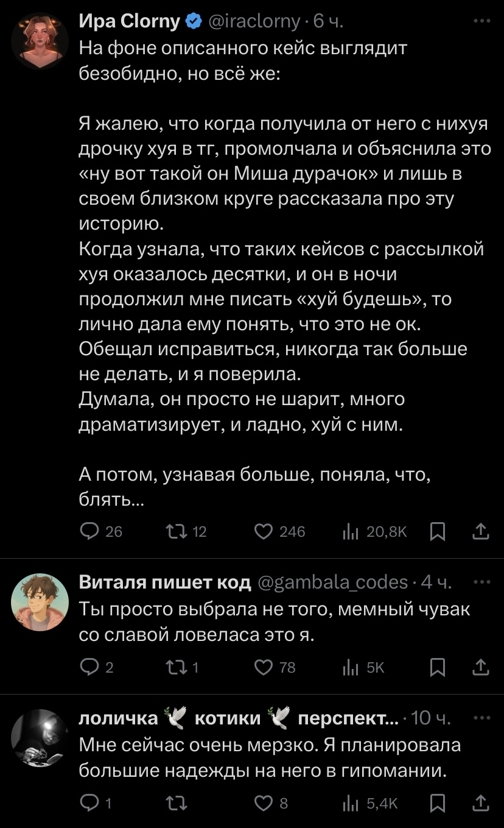This screenshot has width=504, height=828.
Task: Like the reply with 8 likes
Action: [264, 804]
